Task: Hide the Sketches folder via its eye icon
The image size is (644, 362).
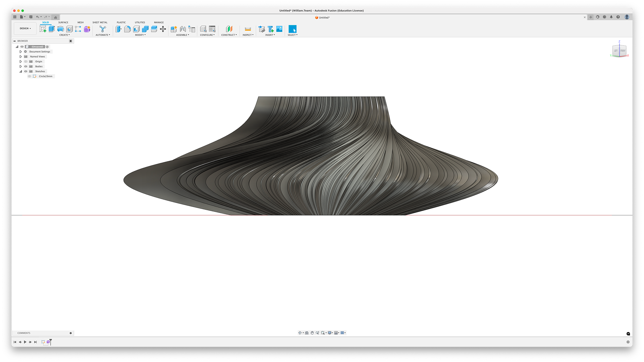Action: (25, 71)
